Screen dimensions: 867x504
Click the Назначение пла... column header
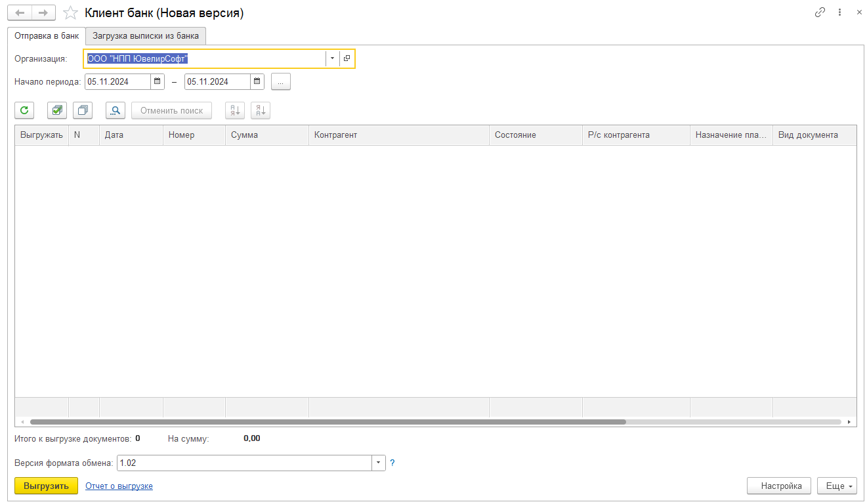(731, 135)
